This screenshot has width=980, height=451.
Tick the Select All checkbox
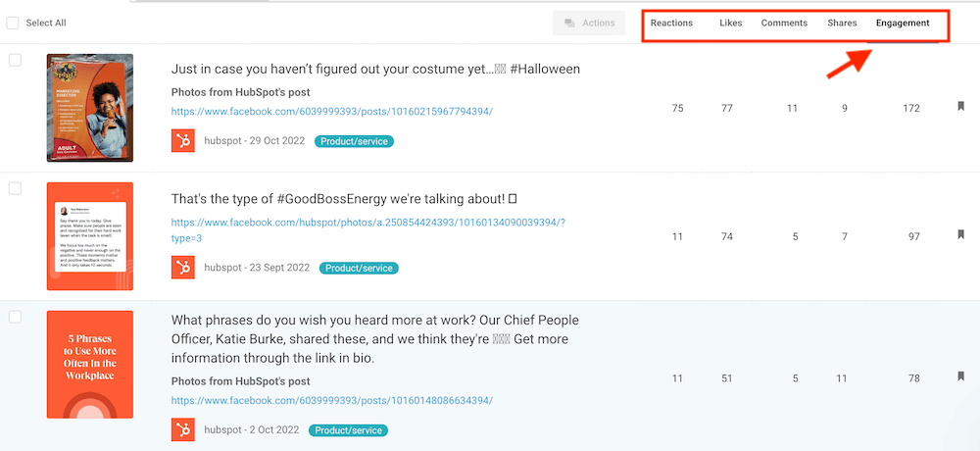(13, 23)
